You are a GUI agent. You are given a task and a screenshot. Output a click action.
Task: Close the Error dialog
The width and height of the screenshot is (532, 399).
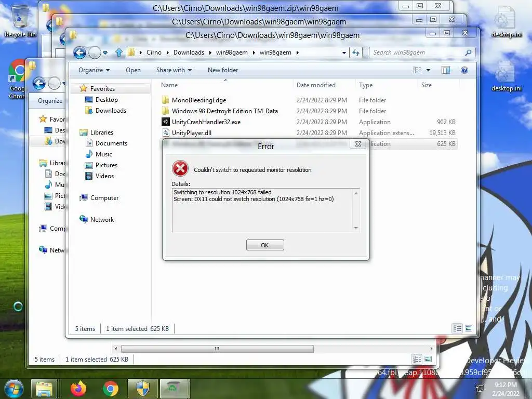(358, 144)
